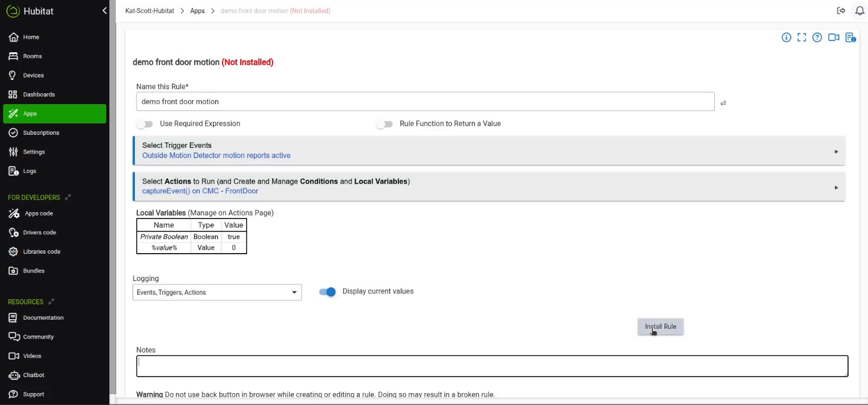The height and width of the screenshot is (405, 868).
Task: Open Outside Motion Detector trigger link
Action: tap(216, 155)
